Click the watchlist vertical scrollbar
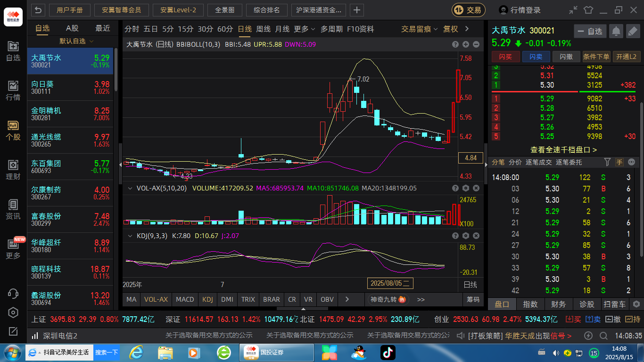This screenshot has height=362, width=644. (116, 69)
